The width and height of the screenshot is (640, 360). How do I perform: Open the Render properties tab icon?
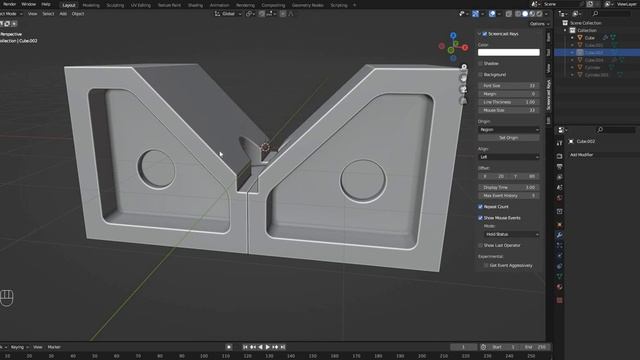click(560, 156)
